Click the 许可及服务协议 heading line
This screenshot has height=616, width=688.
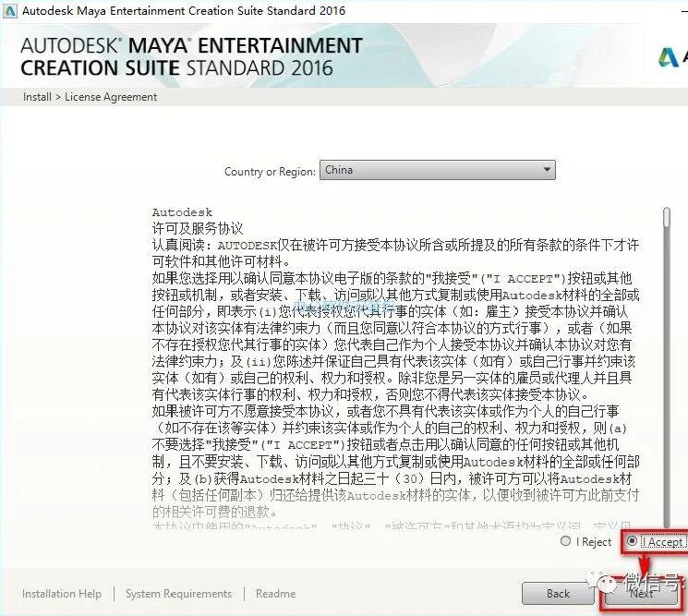(x=198, y=229)
